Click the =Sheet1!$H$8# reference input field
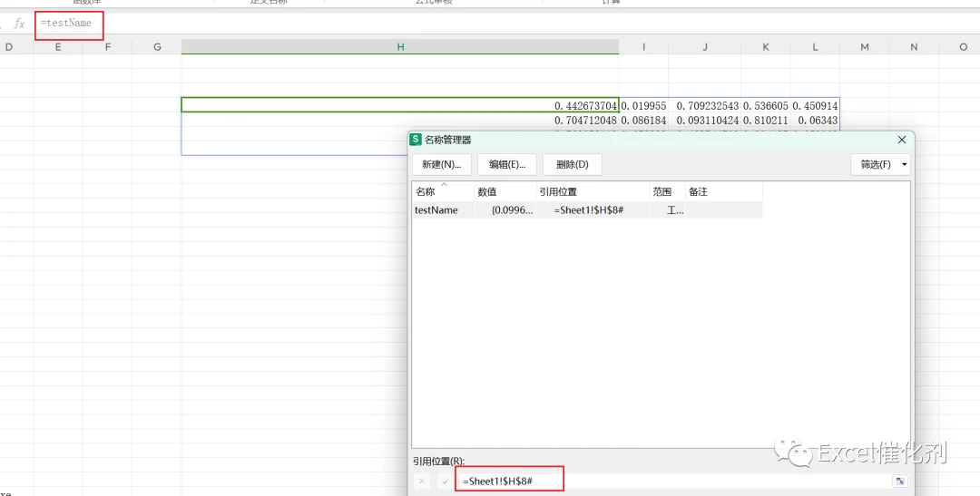This screenshot has height=496, width=980. [x=673, y=481]
